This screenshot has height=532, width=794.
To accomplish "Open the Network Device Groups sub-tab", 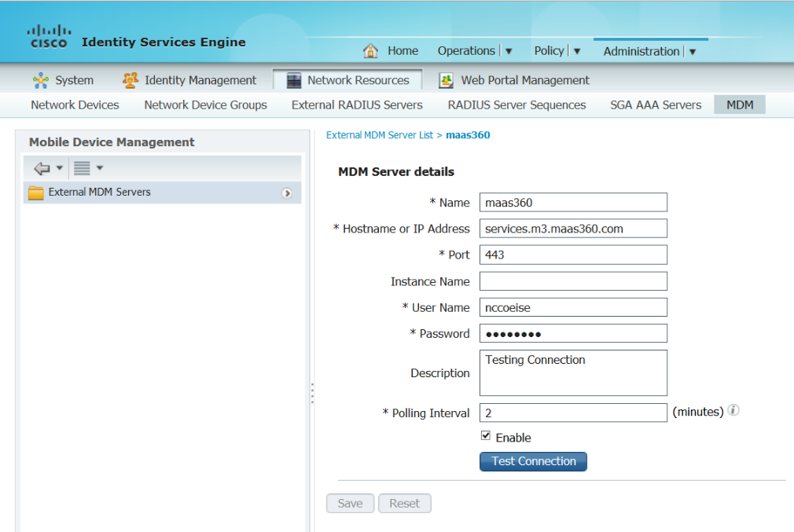I will (206, 105).
